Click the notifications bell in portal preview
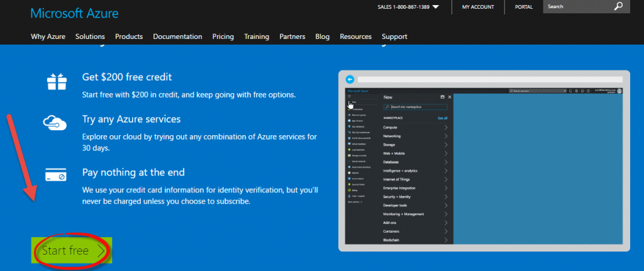 (x=570, y=91)
